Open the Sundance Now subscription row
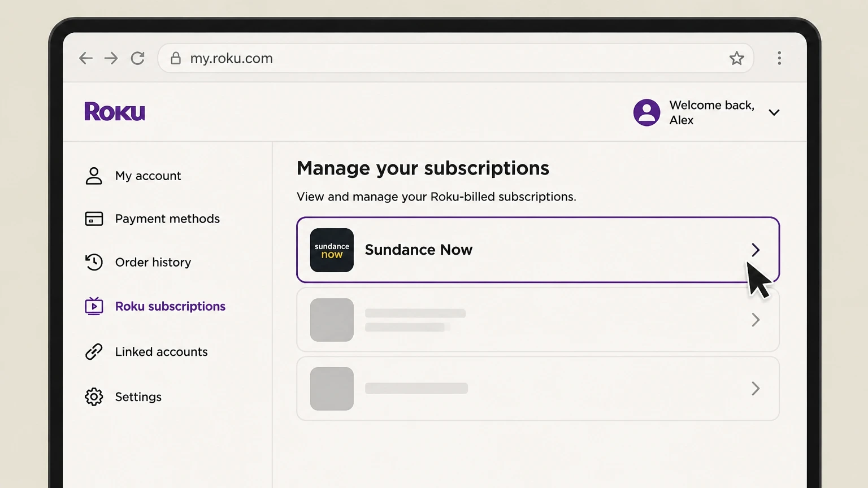The width and height of the screenshot is (868, 488). pyautogui.click(x=538, y=250)
